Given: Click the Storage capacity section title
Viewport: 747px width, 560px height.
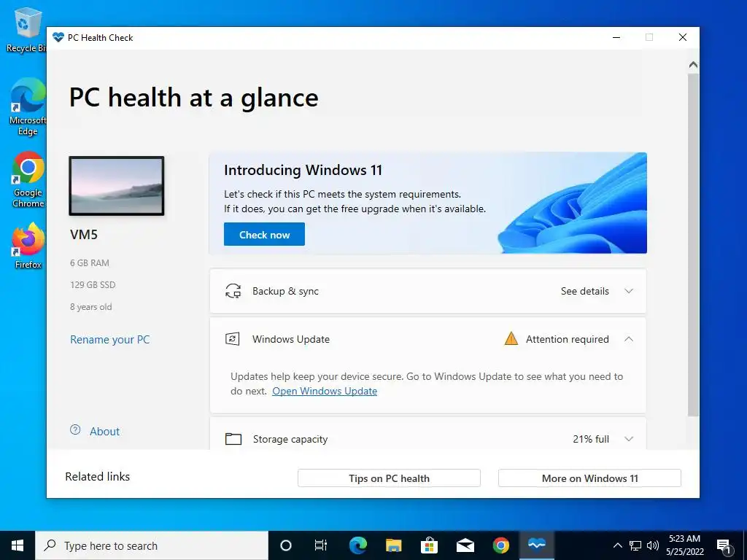Looking at the screenshot, I should (290, 439).
